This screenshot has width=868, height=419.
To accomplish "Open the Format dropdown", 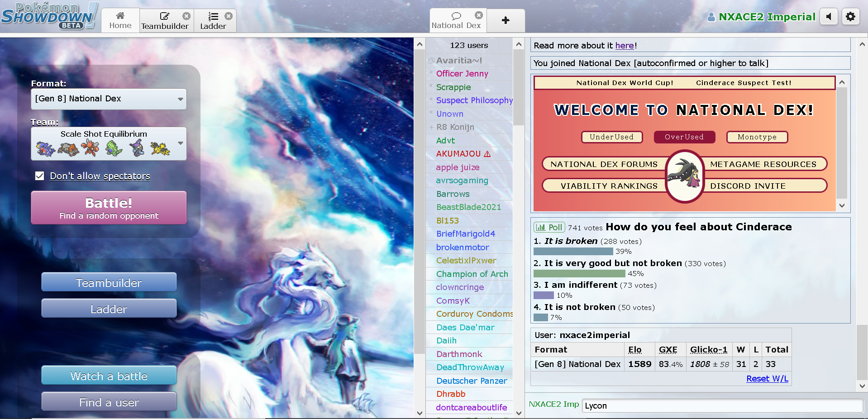I will (108, 99).
